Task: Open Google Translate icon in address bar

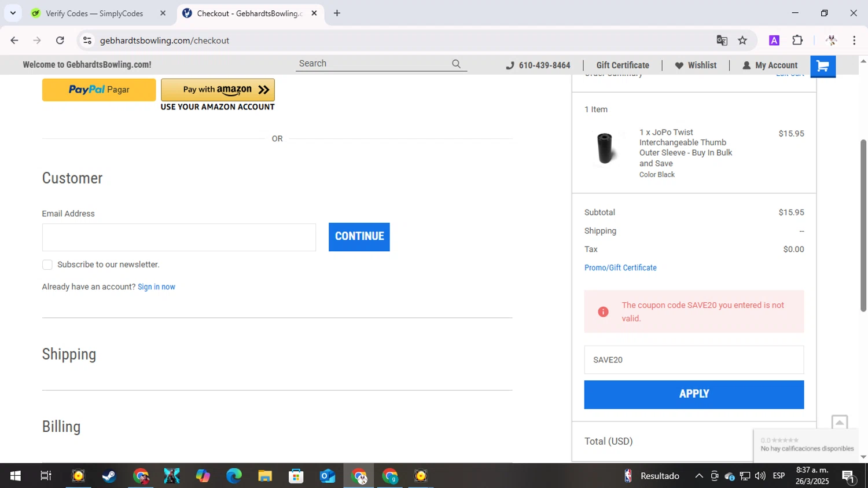Action: pyautogui.click(x=722, y=41)
